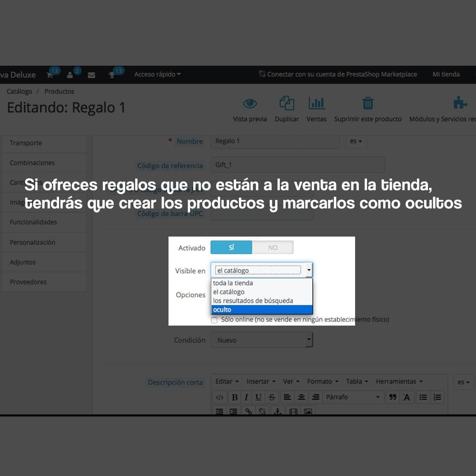The image size is (476, 476).
Task: Open the Condición Nuevo dropdown
Action: point(262,340)
